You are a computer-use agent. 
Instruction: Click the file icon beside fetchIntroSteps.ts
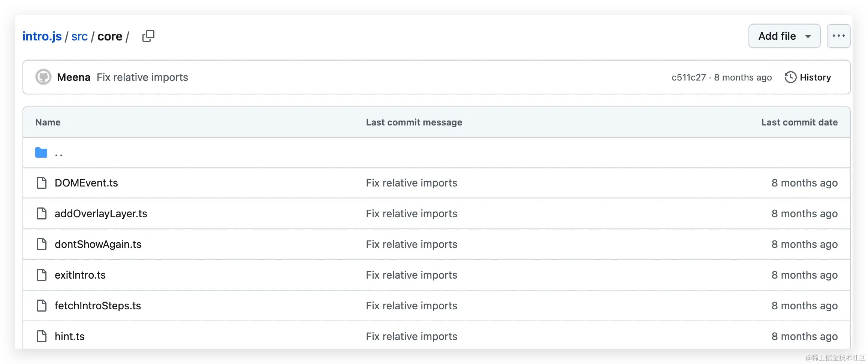[42, 306]
